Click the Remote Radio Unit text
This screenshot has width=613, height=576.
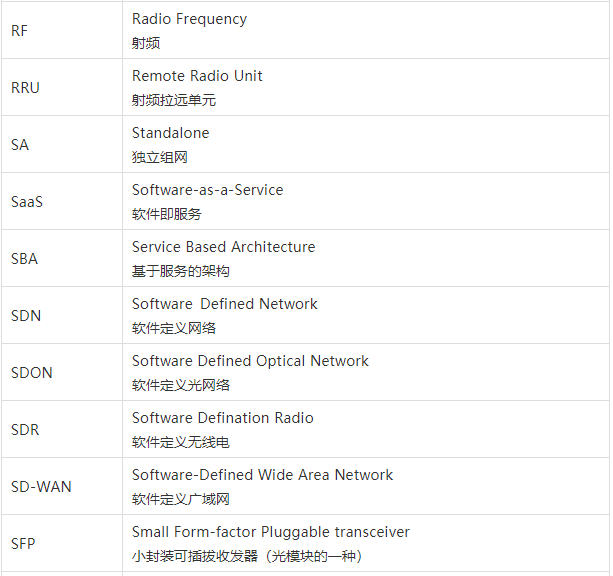coord(197,76)
